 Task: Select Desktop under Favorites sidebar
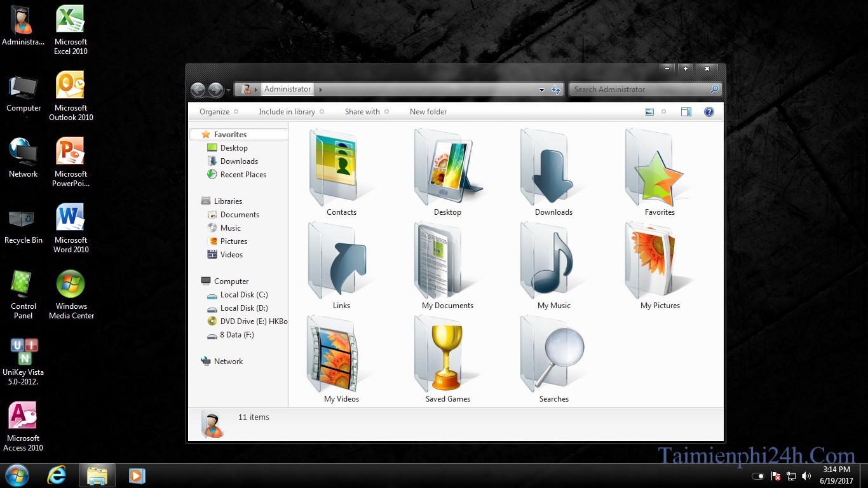coord(234,148)
